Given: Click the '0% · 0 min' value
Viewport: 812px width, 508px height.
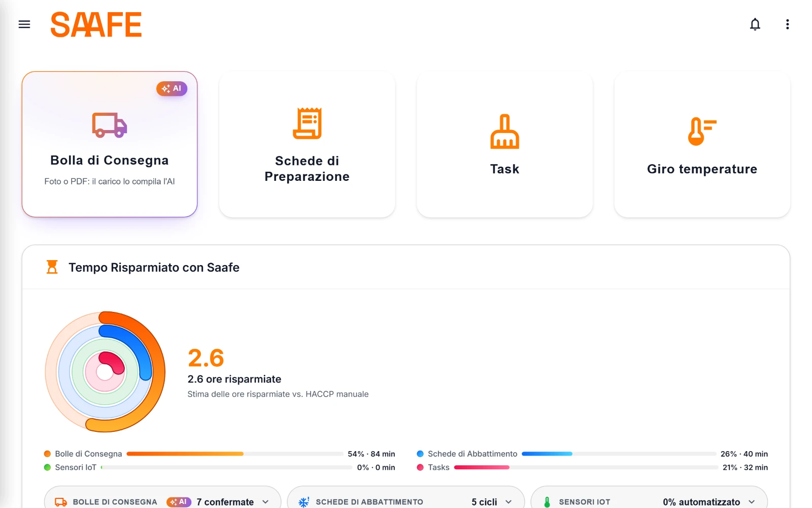Looking at the screenshot, I should 376,467.
